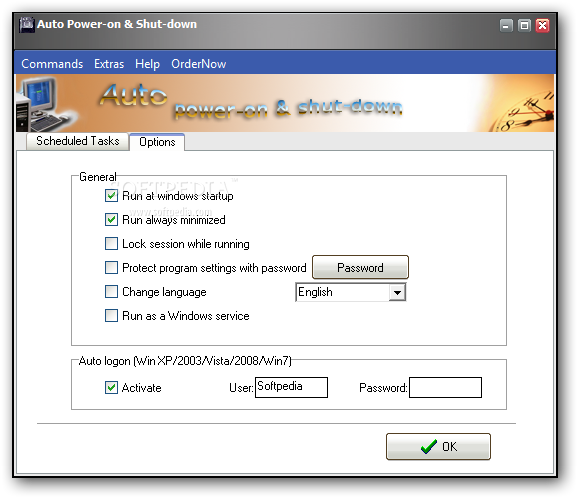Open the English language dropdown
Image resolution: width=578 pixels, height=498 pixels.
tap(351, 292)
